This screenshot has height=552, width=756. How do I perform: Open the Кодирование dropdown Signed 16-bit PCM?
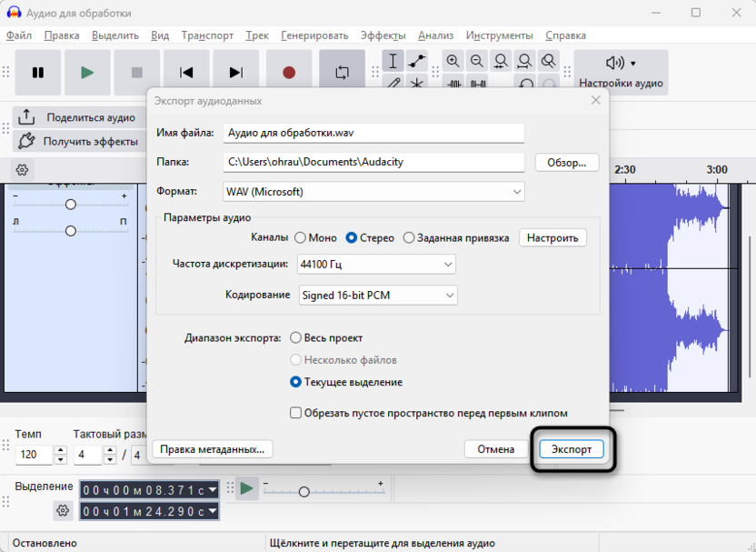click(x=378, y=295)
